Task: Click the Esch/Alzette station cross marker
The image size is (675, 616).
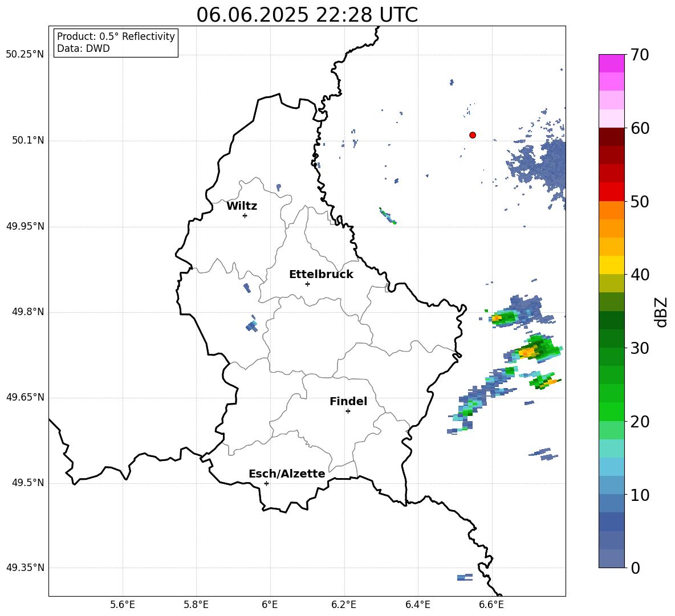Action: pyautogui.click(x=266, y=483)
